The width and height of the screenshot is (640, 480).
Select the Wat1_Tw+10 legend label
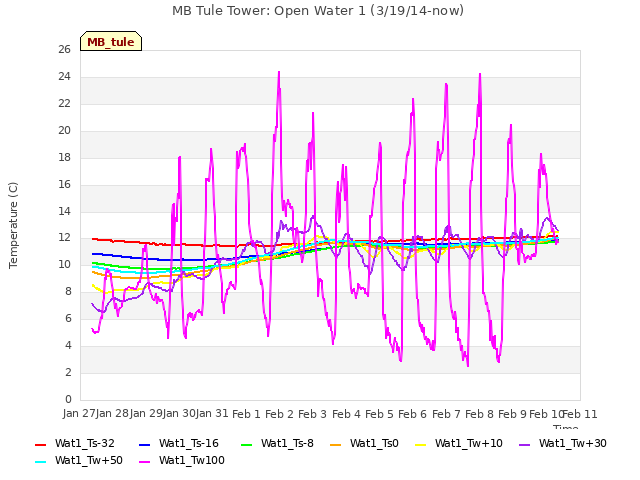469,444
